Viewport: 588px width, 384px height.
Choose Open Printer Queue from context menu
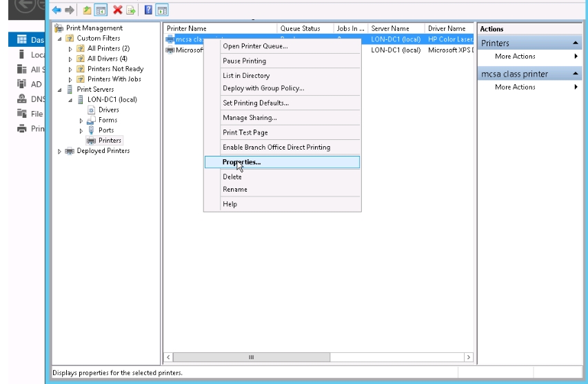point(282,46)
